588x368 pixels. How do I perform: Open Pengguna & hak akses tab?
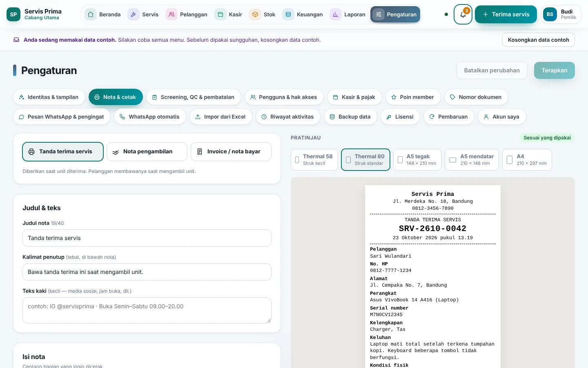[284, 97]
